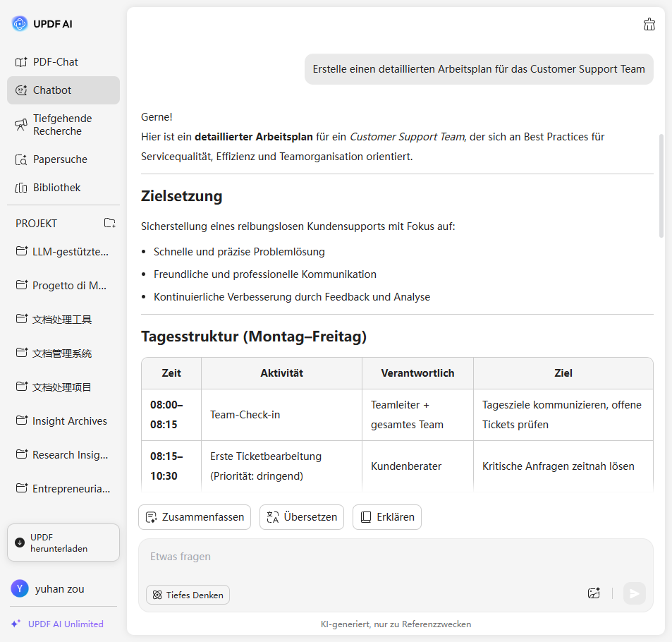Click the yuhan zou profile avatar
This screenshot has height=642, width=672.
pyautogui.click(x=20, y=588)
